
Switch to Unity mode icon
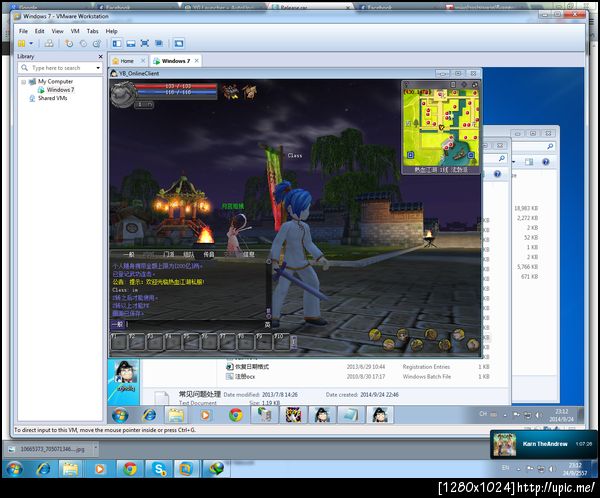point(159,43)
